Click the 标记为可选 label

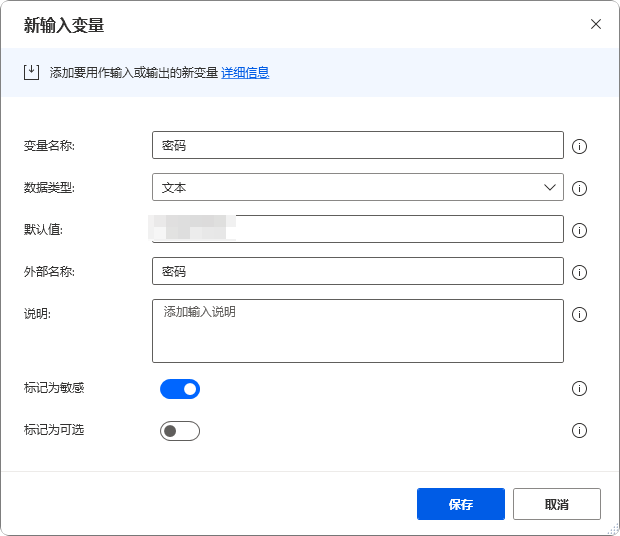click(54, 430)
